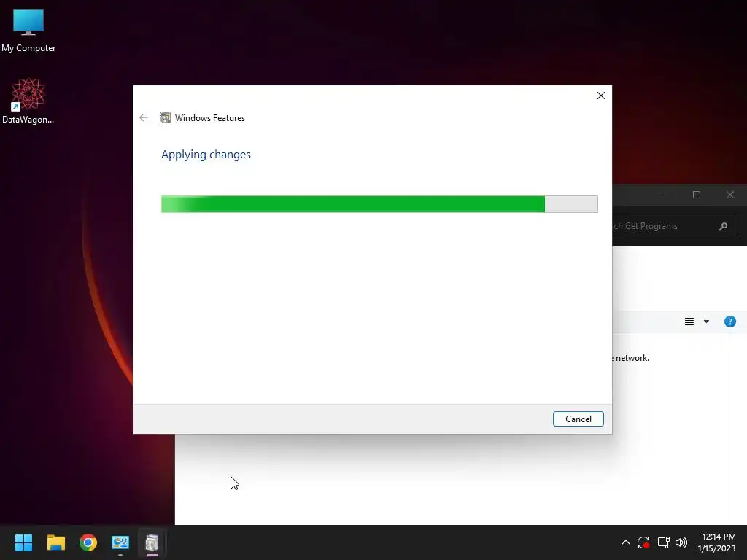Open the blue Help icon
Image resolution: width=747 pixels, height=560 pixels.
pos(729,322)
